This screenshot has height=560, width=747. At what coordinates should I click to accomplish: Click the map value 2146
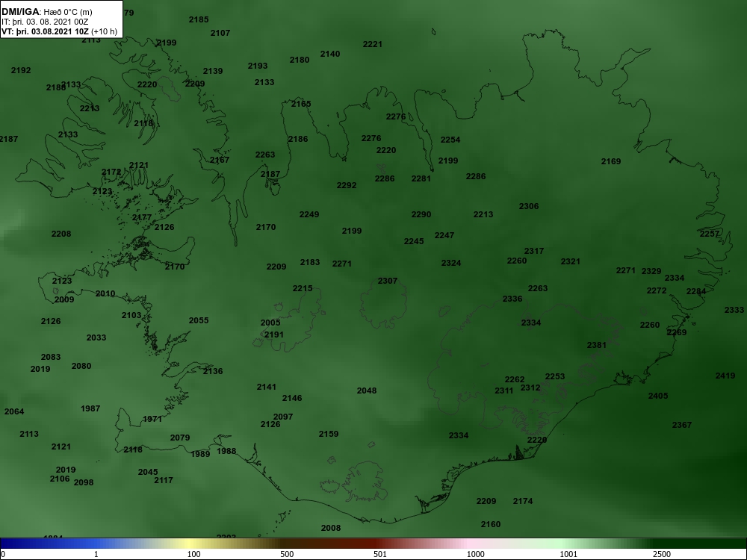[292, 398]
